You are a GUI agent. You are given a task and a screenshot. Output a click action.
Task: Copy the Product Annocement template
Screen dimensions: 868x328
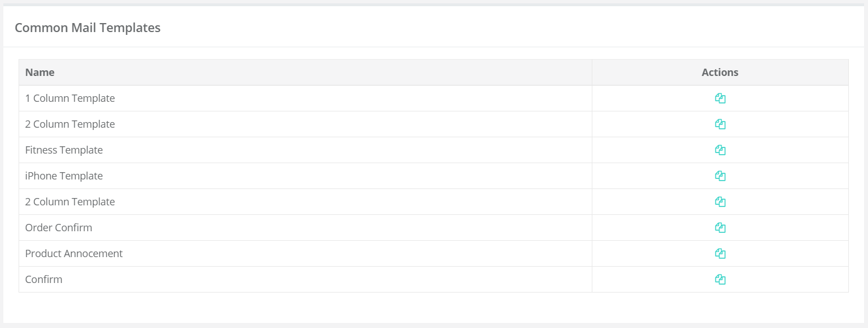click(x=720, y=254)
